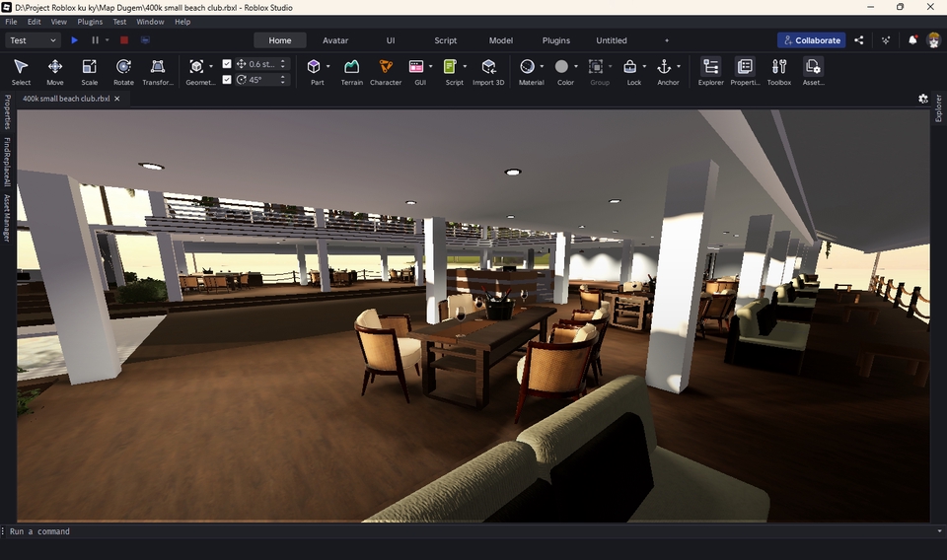Click the Character icon in the toolbar
Viewport: 947px width, 560px height.
click(x=386, y=71)
